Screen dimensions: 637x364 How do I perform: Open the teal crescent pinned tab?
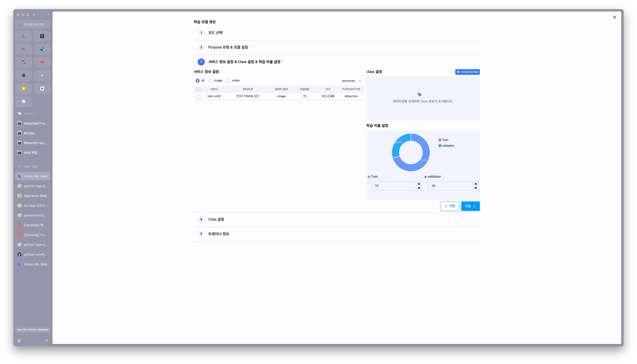tap(42, 49)
